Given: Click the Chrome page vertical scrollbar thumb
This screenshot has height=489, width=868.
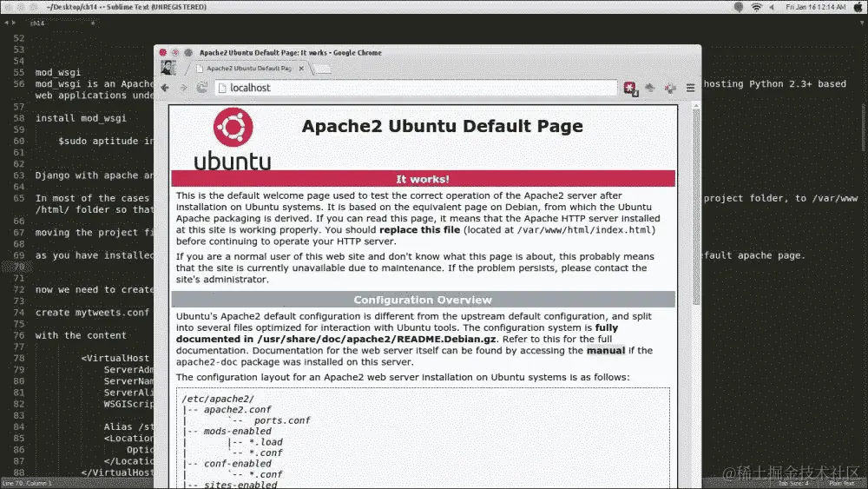Looking at the screenshot, I should click(696, 206).
